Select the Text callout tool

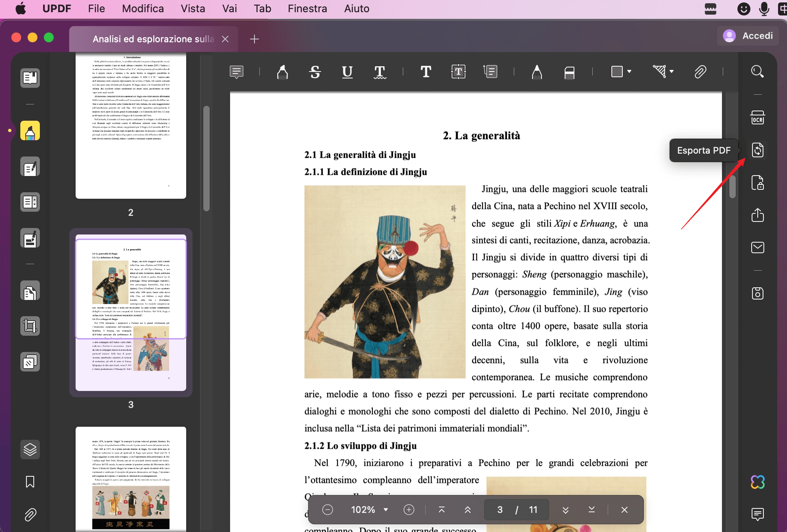coord(490,72)
